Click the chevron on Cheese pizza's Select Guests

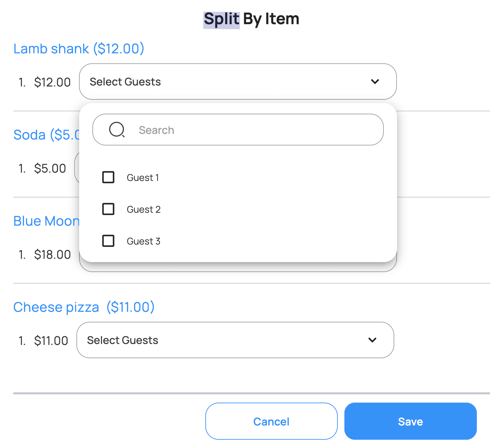click(x=372, y=340)
